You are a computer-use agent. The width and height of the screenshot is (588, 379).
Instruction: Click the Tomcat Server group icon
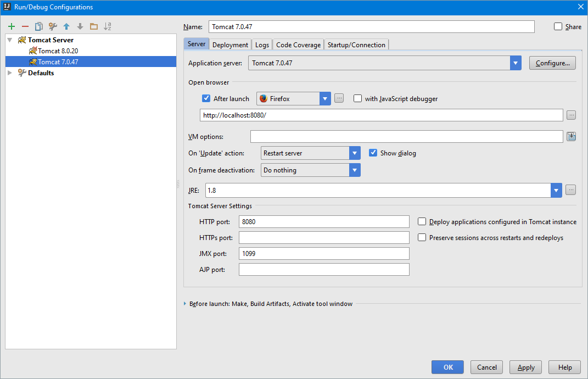[x=22, y=40]
